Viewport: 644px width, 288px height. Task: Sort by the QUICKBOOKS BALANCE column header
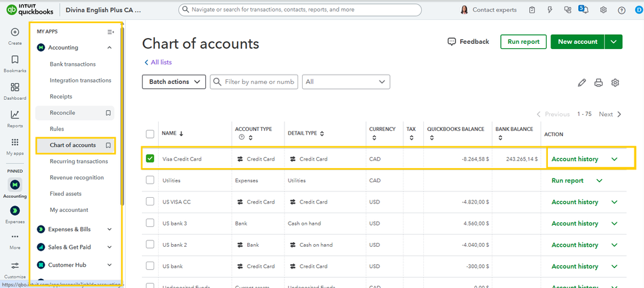pos(456,133)
